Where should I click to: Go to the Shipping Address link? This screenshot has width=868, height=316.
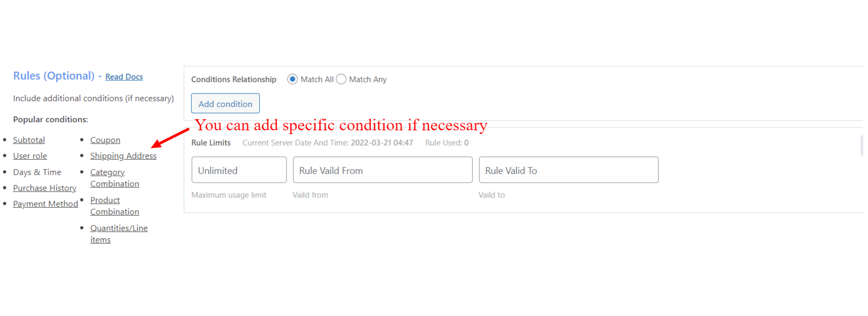123,156
